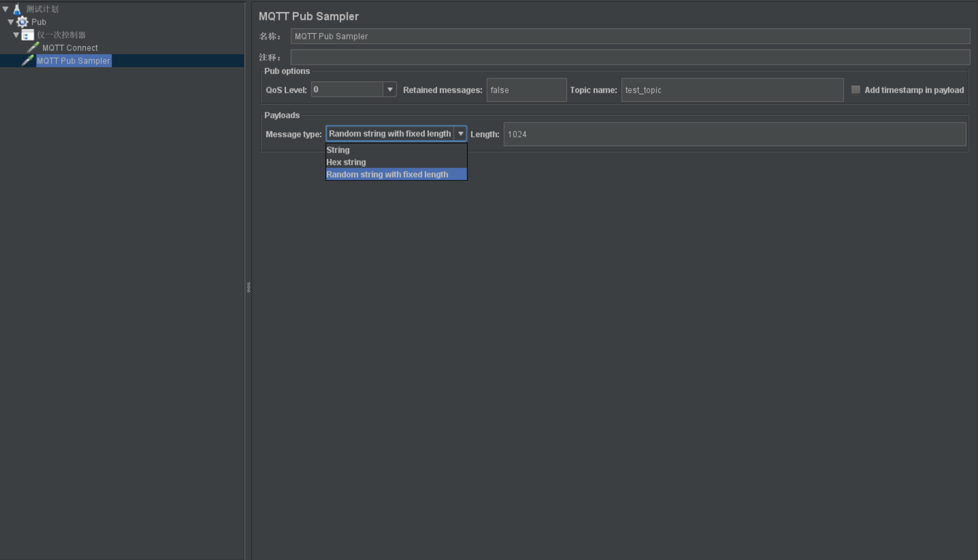
Task: Click the 仅一次控制器 controller icon
Action: (27, 34)
